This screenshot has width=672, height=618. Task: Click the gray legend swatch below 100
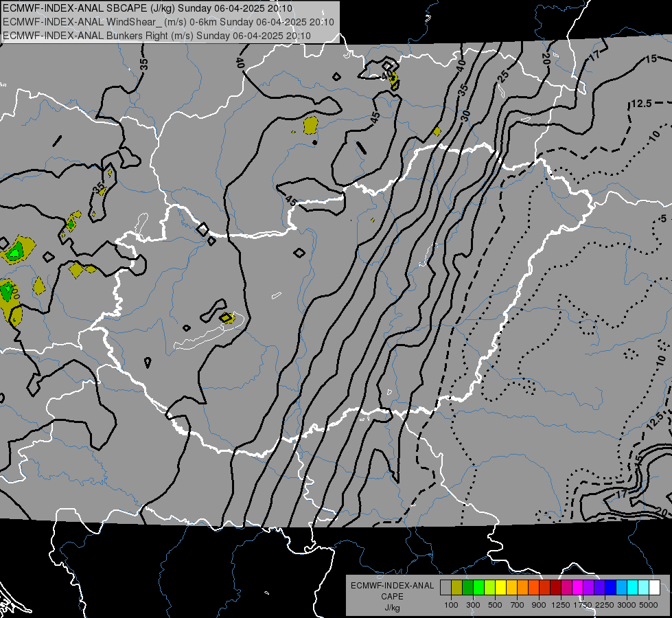pos(445,588)
